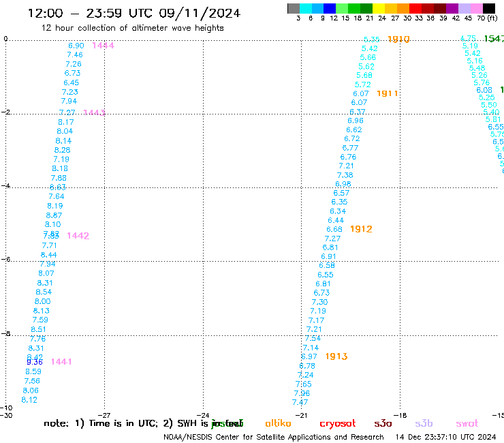Click the swot legend label
This screenshot has height=443, width=504.
tap(467, 423)
